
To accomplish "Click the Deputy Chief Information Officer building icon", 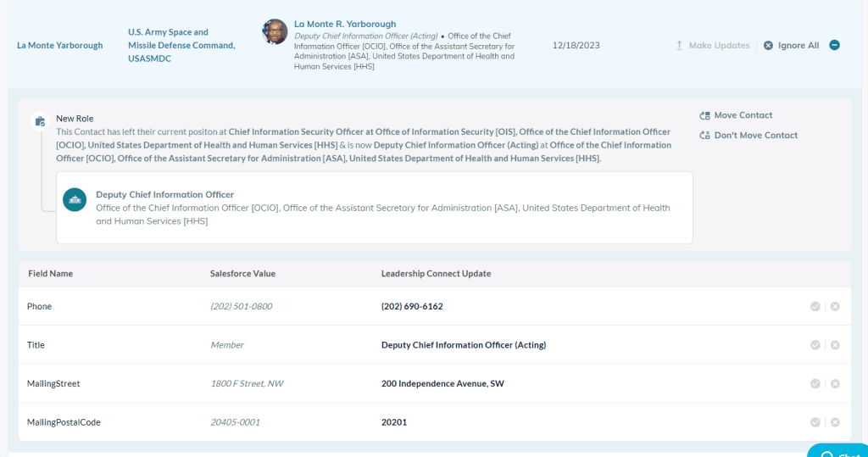I will point(75,200).
